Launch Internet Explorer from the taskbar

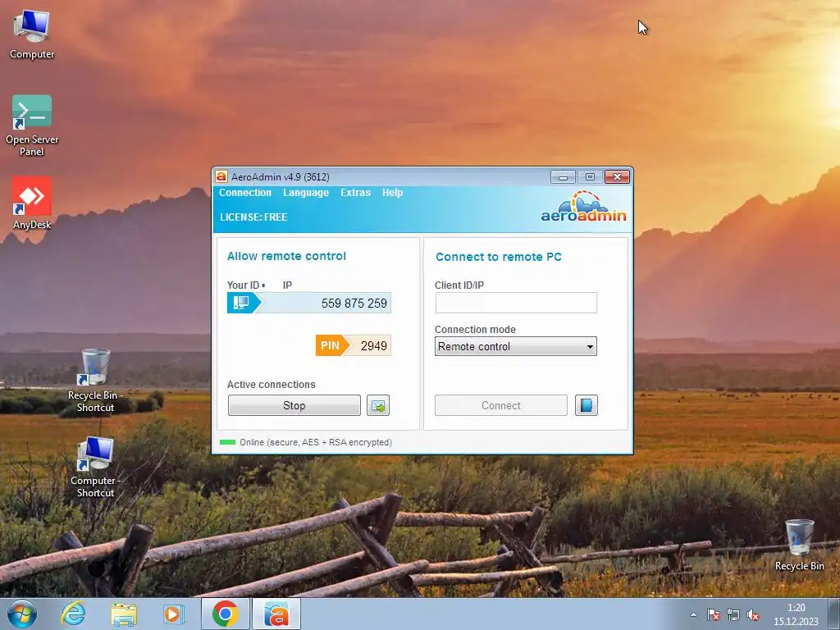click(x=73, y=614)
